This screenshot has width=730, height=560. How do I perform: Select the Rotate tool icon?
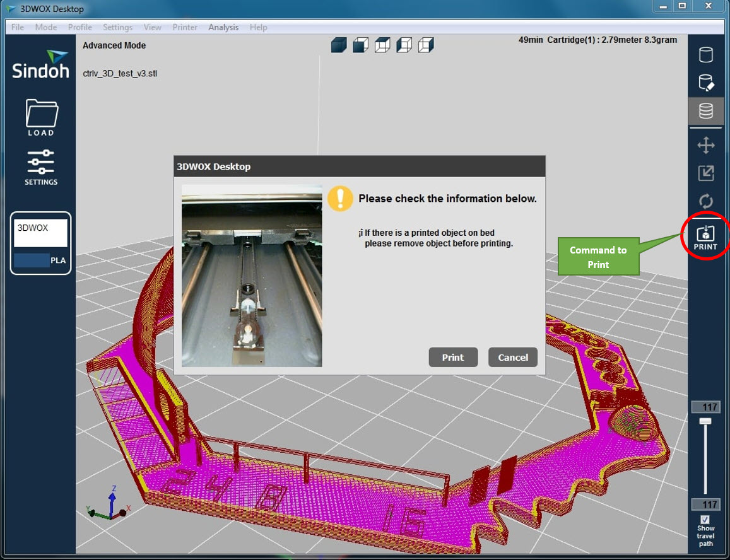[706, 201]
